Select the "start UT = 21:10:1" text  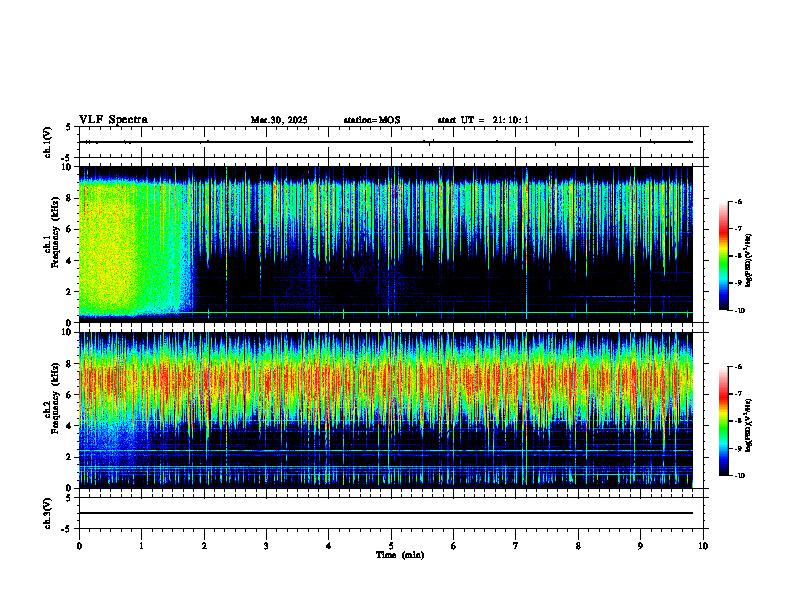pyautogui.click(x=483, y=120)
